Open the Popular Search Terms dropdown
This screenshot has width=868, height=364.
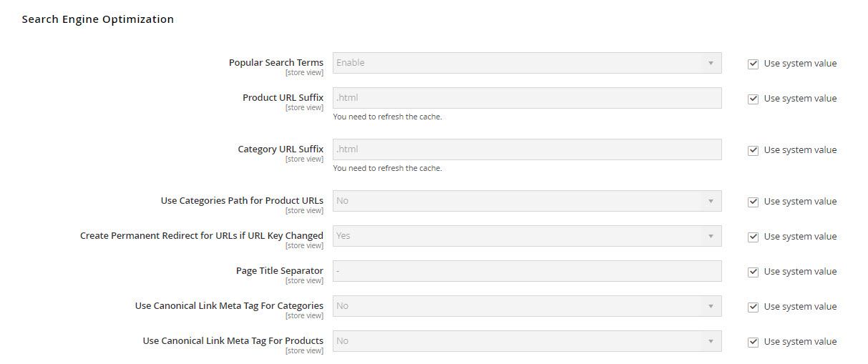(527, 63)
